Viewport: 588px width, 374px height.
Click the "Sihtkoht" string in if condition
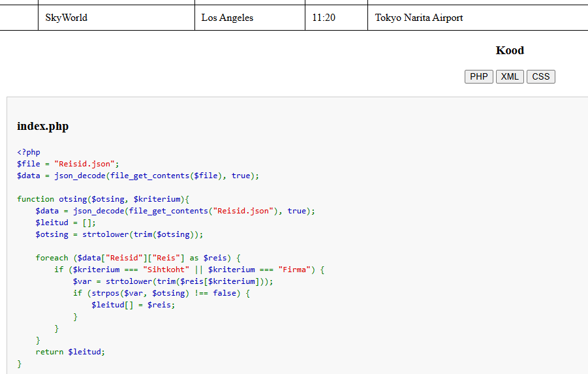[x=166, y=270]
